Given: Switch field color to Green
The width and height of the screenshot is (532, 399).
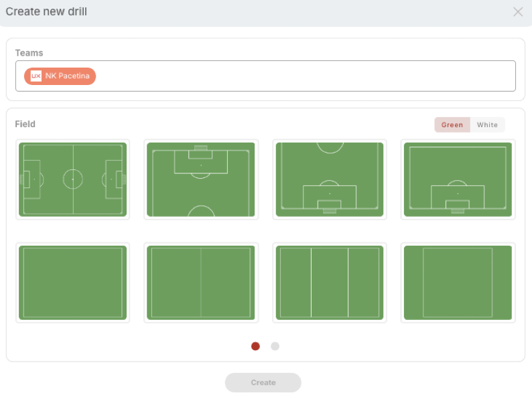Looking at the screenshot, I should 452,125.
